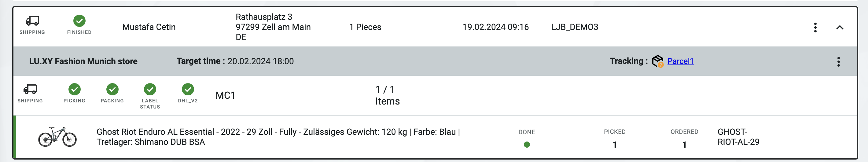The image size is (868, 162).
Task: Click the green Done status dot
Action: tap(527, 145)
